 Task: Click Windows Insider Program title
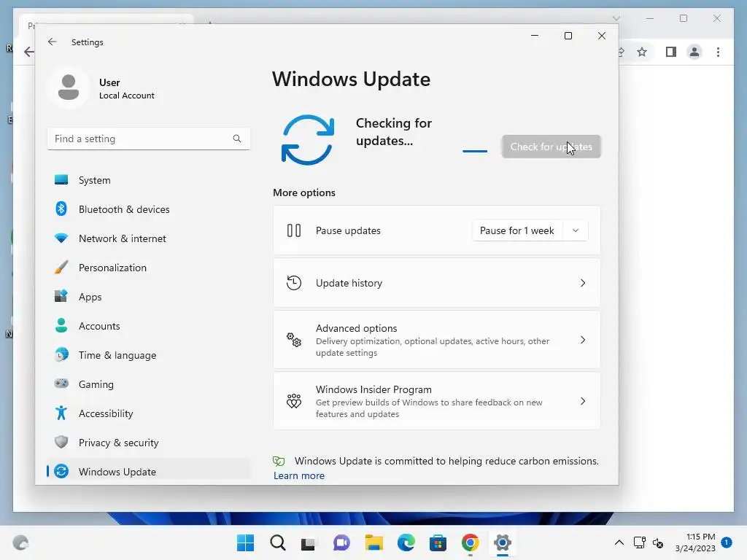373,389
